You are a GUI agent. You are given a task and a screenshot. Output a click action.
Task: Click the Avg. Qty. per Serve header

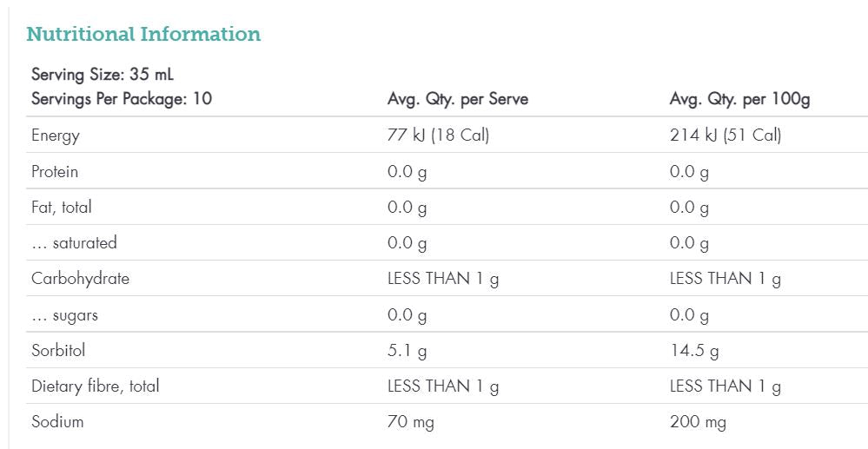(457, 99)
